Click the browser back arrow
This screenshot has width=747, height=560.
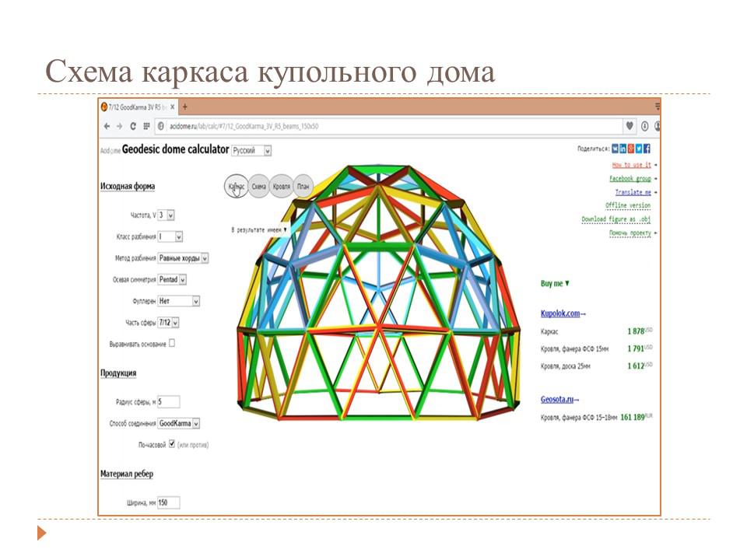pyautogui.click(x=107, y=126)
